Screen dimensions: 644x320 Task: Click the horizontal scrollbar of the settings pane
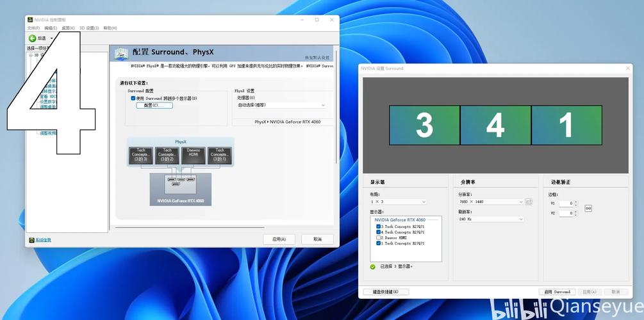tap(190, 227)
